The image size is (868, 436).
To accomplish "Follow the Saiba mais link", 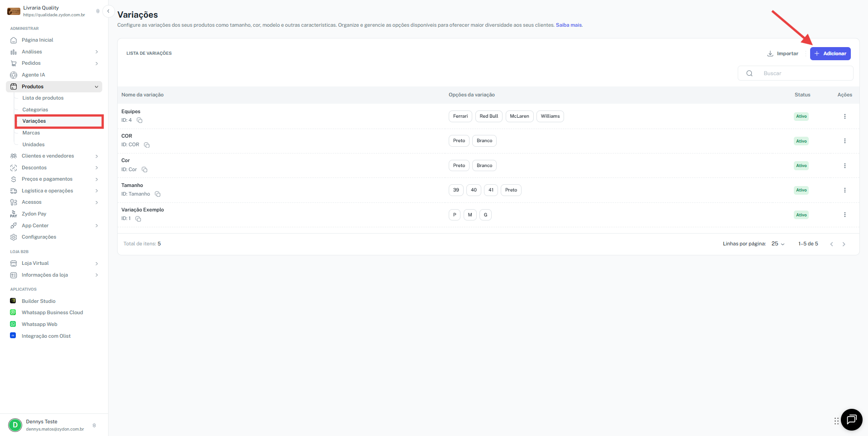I will pyautogui.click(x=569, y=25).
